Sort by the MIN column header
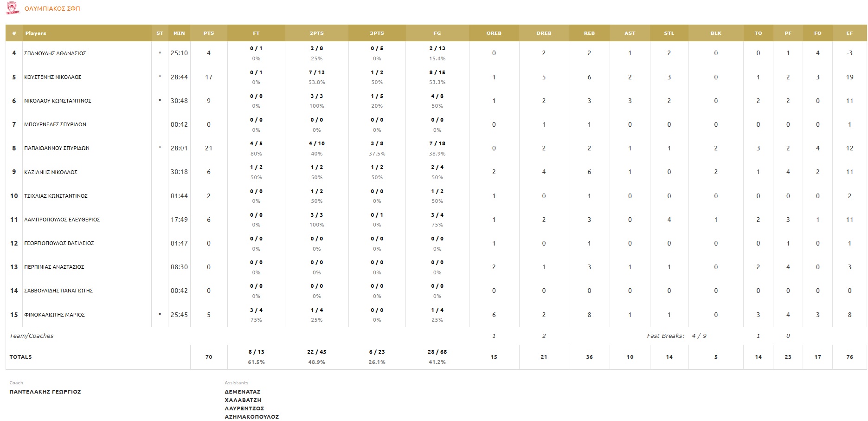 tap(179, 33)
